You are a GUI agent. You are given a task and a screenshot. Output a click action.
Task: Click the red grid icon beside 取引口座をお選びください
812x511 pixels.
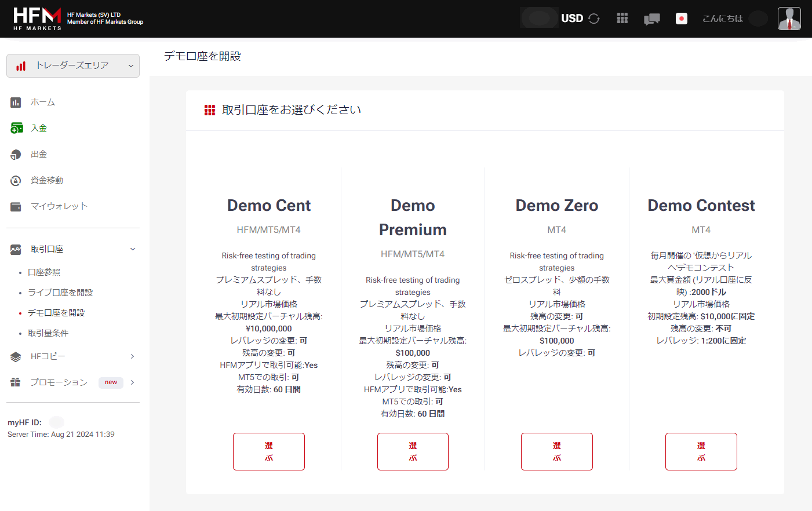210,110
